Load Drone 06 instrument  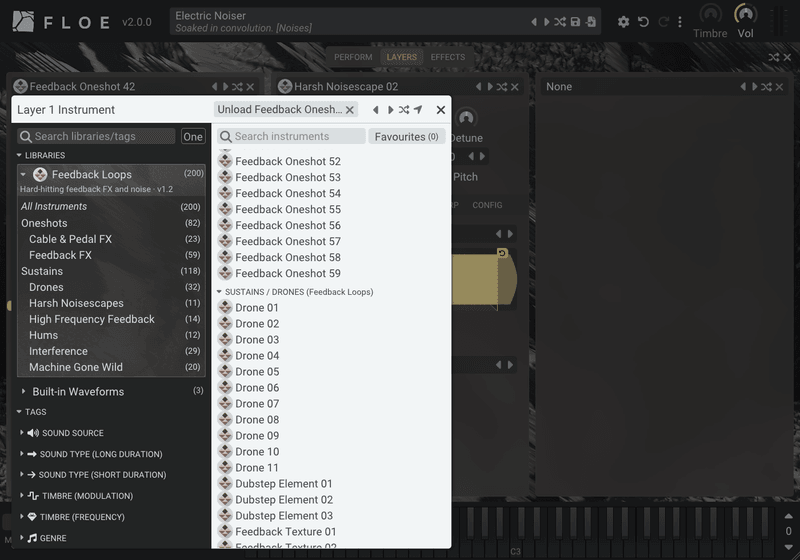(x=332, y=388)
